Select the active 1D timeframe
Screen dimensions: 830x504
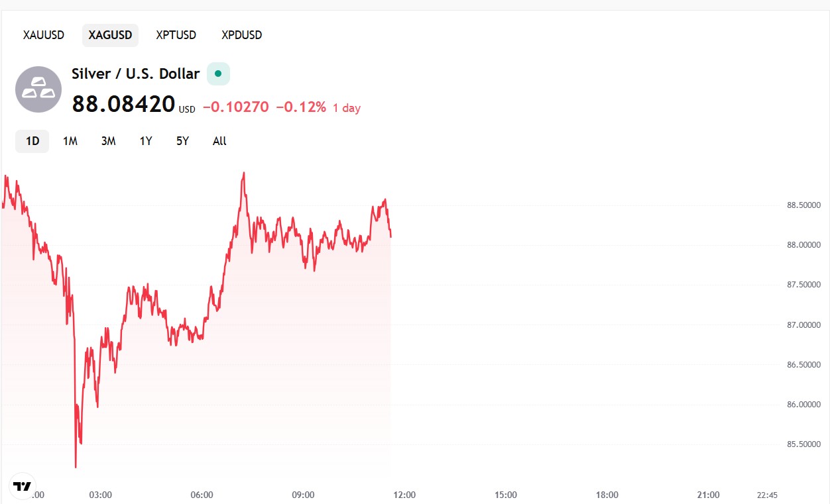(x=32, y=141)
